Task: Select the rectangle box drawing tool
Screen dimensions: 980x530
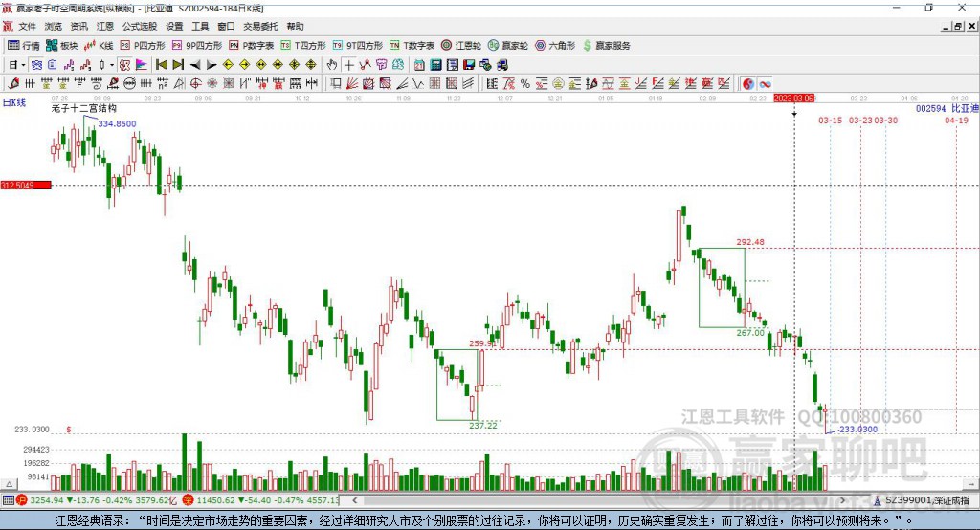Action: pos(336,84)
